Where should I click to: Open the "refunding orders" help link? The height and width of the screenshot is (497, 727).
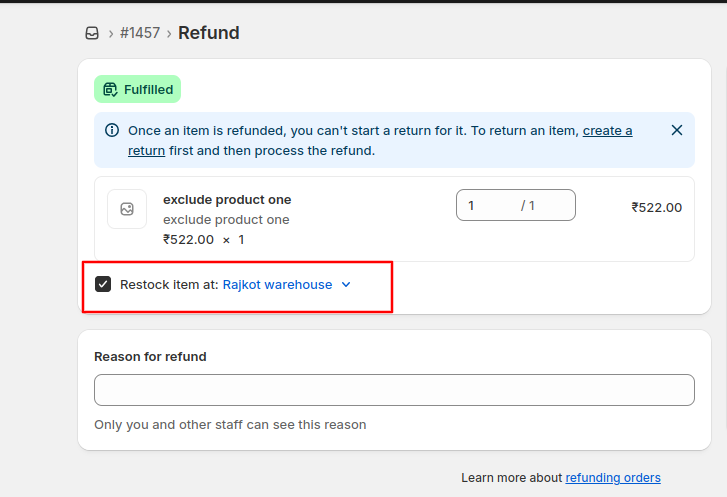click(612, 478)
